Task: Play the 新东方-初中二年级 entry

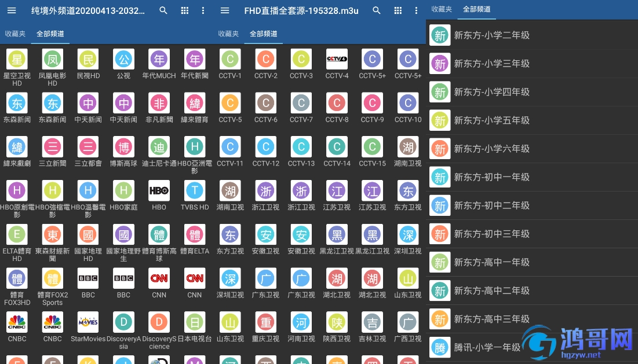Action: (532, 206)
